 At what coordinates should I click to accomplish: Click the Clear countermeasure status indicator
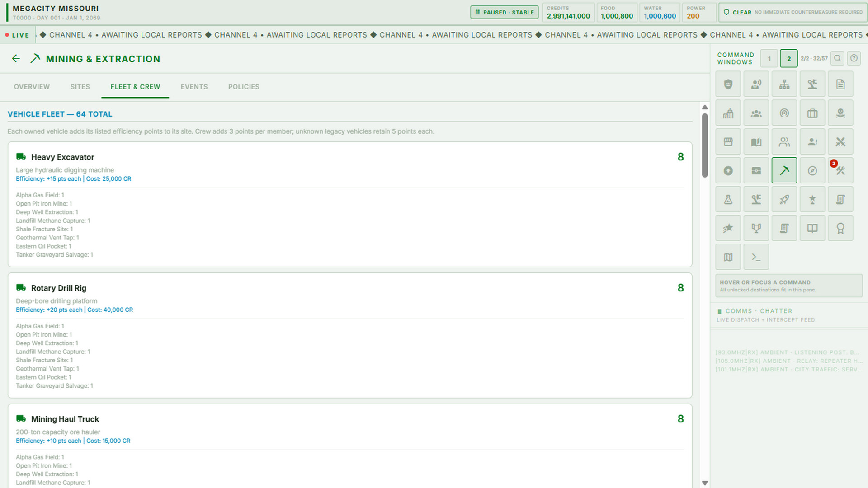[x=793, y=12]
